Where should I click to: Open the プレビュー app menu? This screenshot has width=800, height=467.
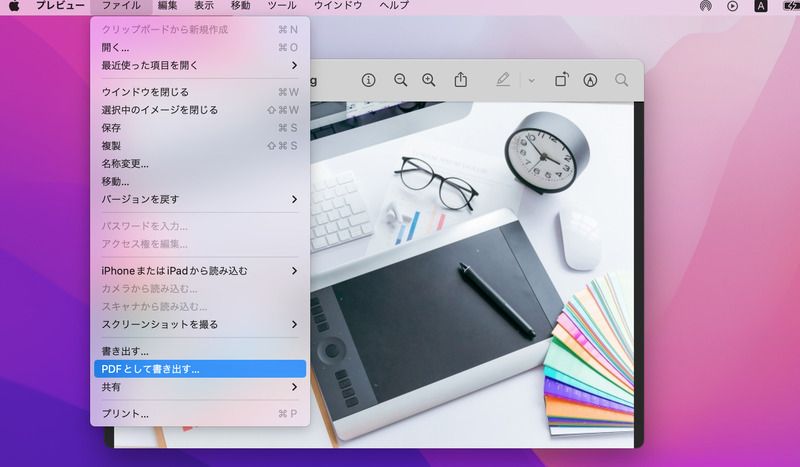(x=60, y=6)
